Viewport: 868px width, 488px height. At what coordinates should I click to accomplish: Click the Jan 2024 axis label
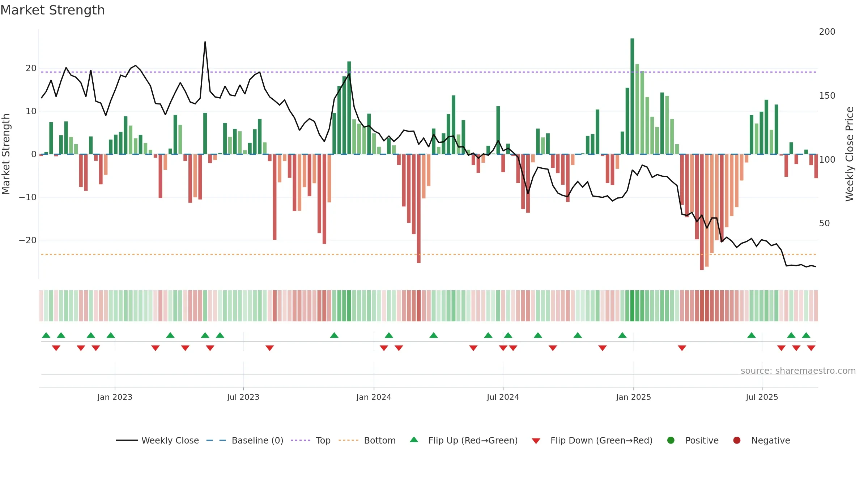click(x=374, y=397)
